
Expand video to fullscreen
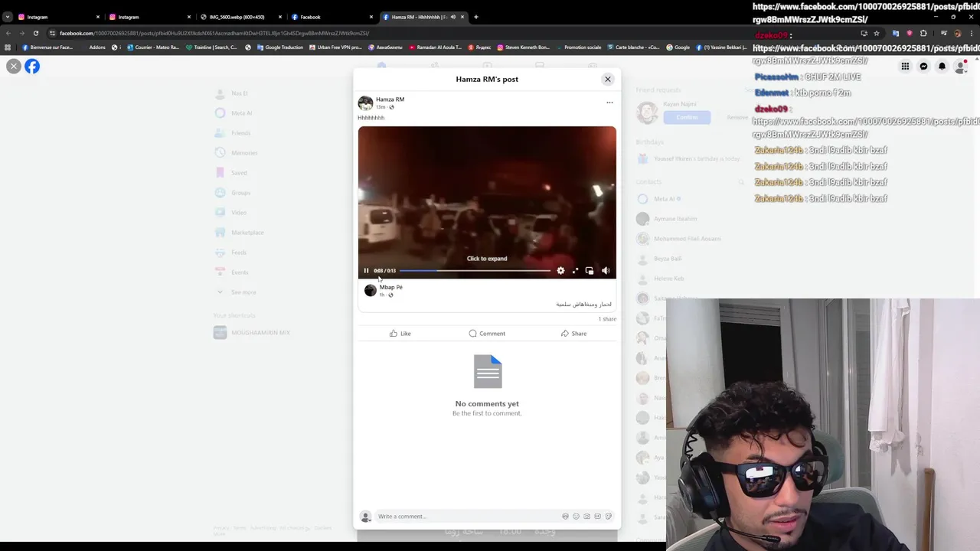tap(575, 270)
